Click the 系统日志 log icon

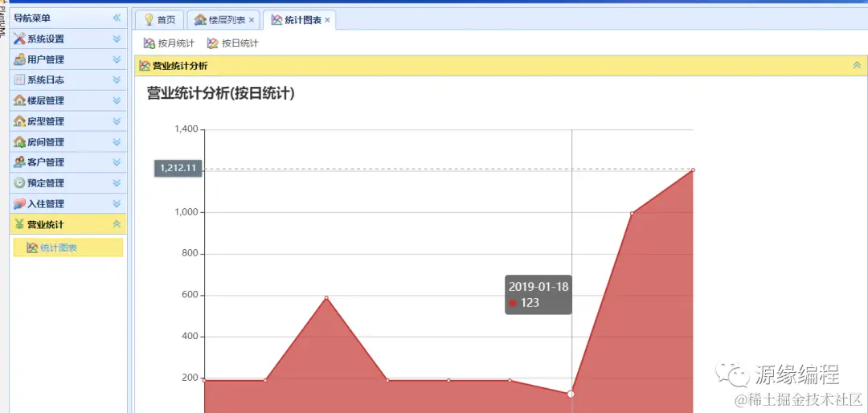[x=19, y=80]
